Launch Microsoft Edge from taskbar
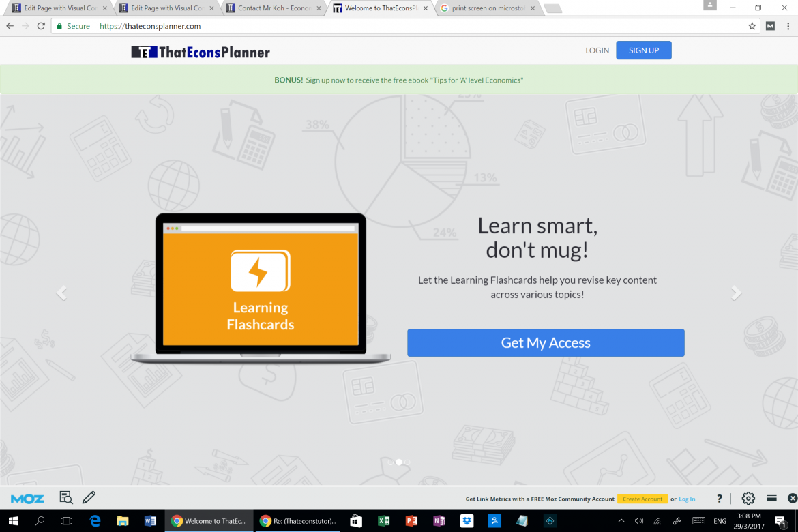This screenshot has height=532, width=798. [95, 521]
